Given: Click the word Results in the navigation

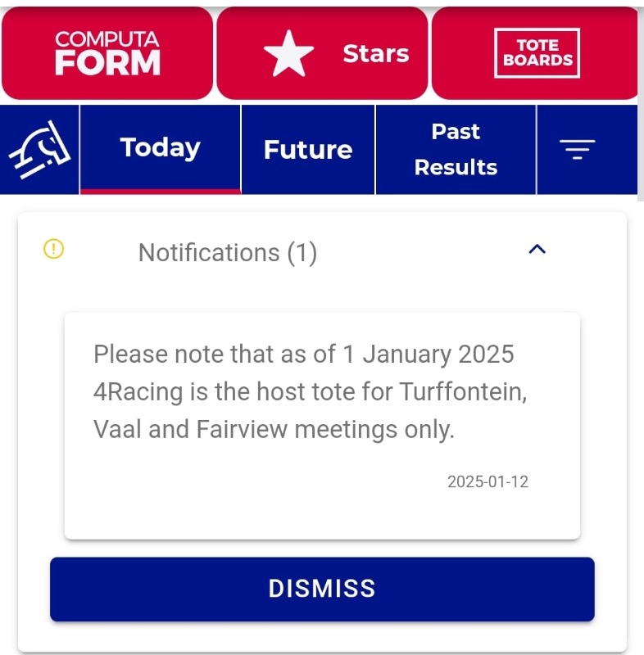Looking at the screenshot, I should click(x=456, y=167).
